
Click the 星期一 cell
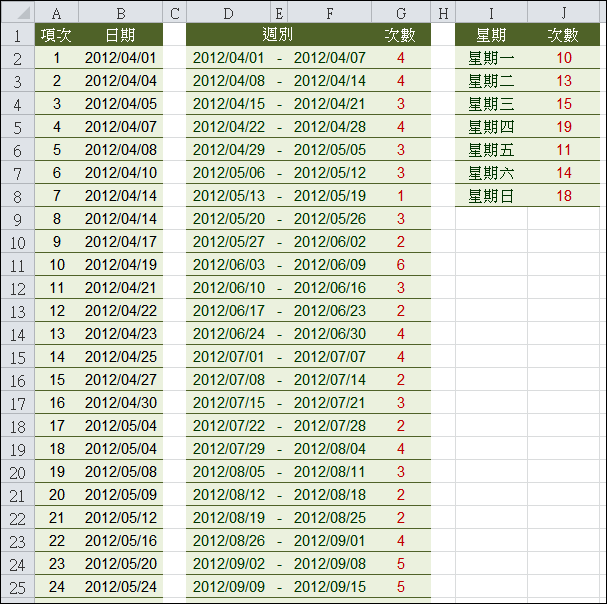pyautogui.click(x=491, y=58)
